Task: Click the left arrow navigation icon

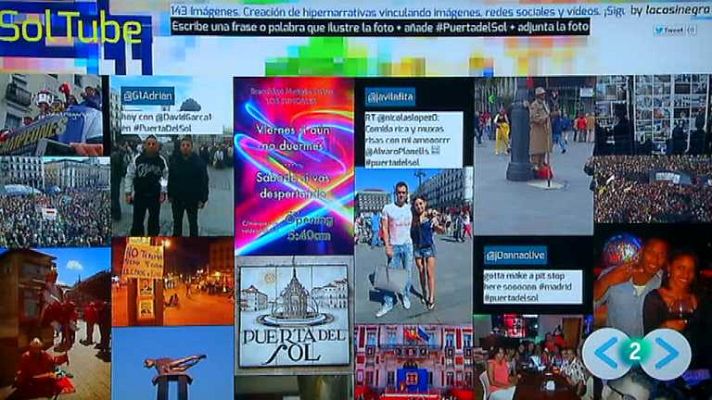Action: pyautogui.click(x=608, y=354)
